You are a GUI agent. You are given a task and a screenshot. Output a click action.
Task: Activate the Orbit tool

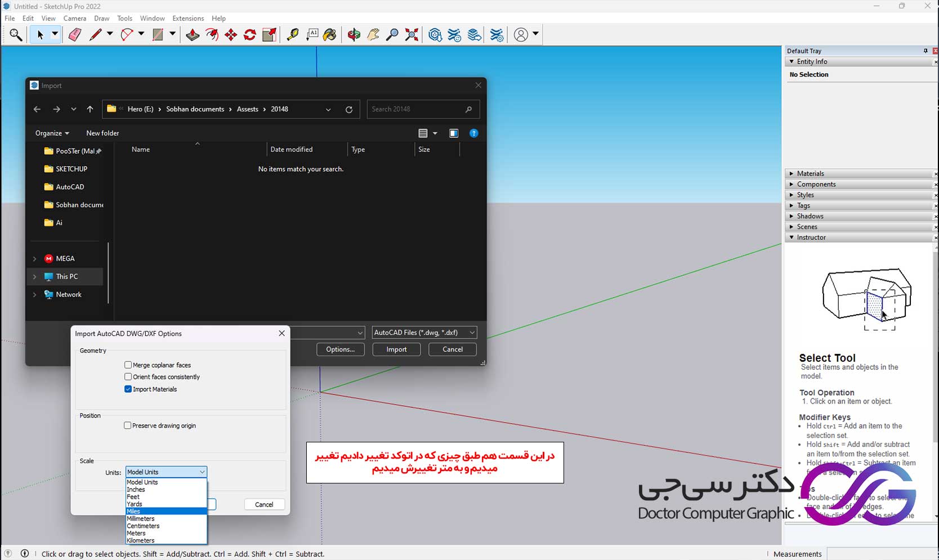pos(354,35)
